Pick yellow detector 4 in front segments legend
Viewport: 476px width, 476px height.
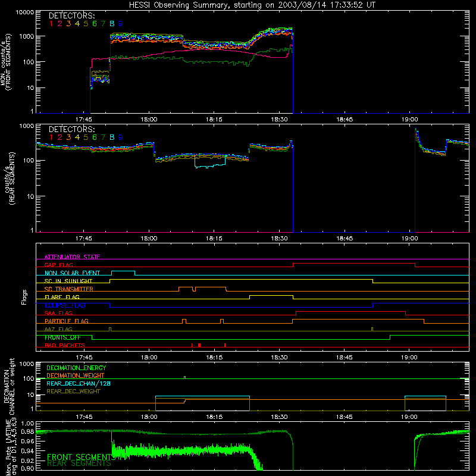(x=77, y=24)
